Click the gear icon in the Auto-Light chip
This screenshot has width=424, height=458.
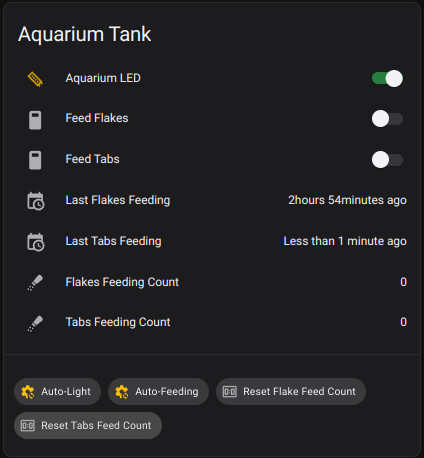[x=28, y=392]
